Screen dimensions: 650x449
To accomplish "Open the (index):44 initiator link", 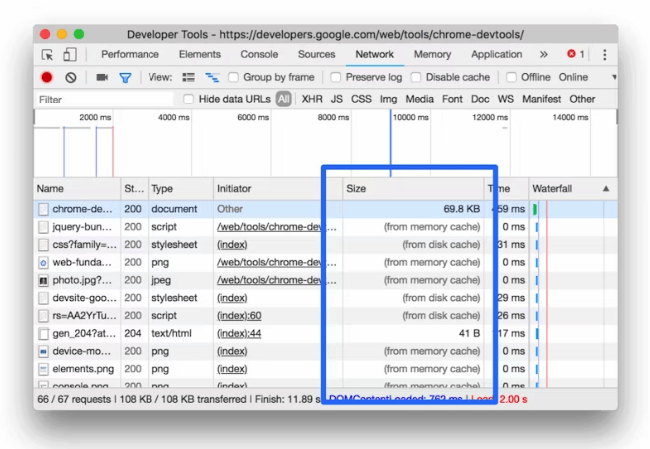I will click(x=239, y=334).
